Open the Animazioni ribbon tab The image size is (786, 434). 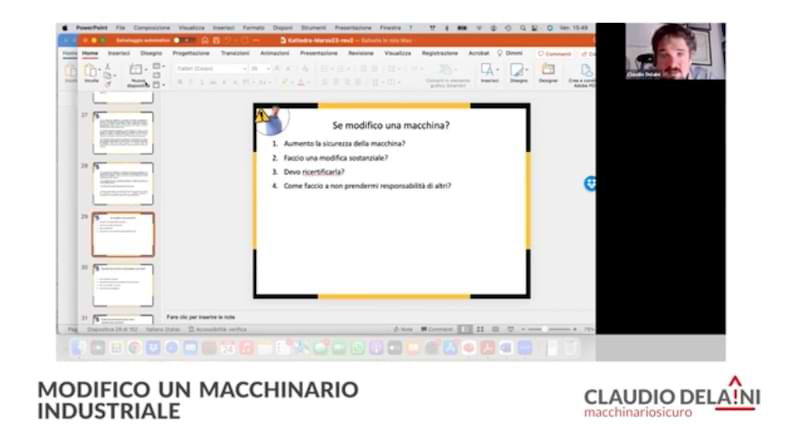275,53
